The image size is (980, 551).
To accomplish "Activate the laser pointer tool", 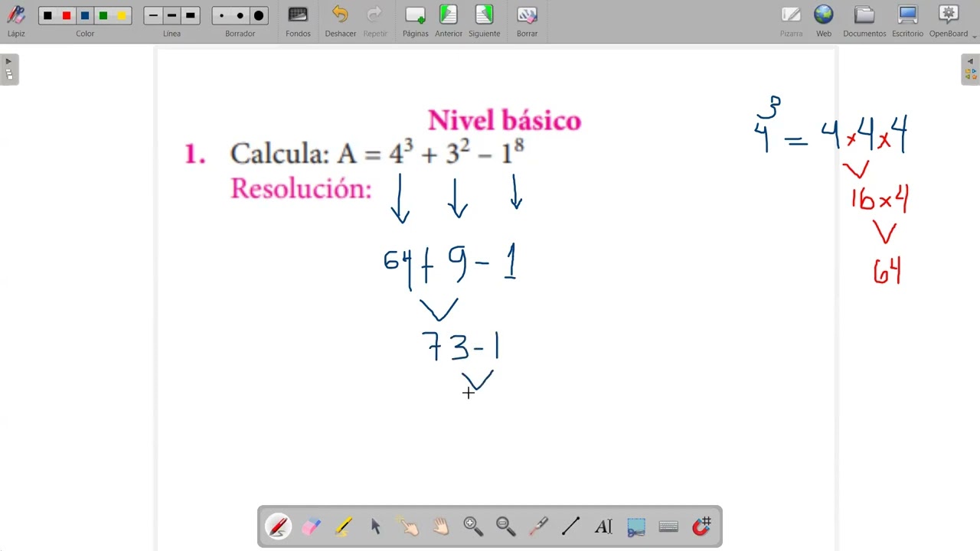I will pyautogui.click(x=538, y=527).
